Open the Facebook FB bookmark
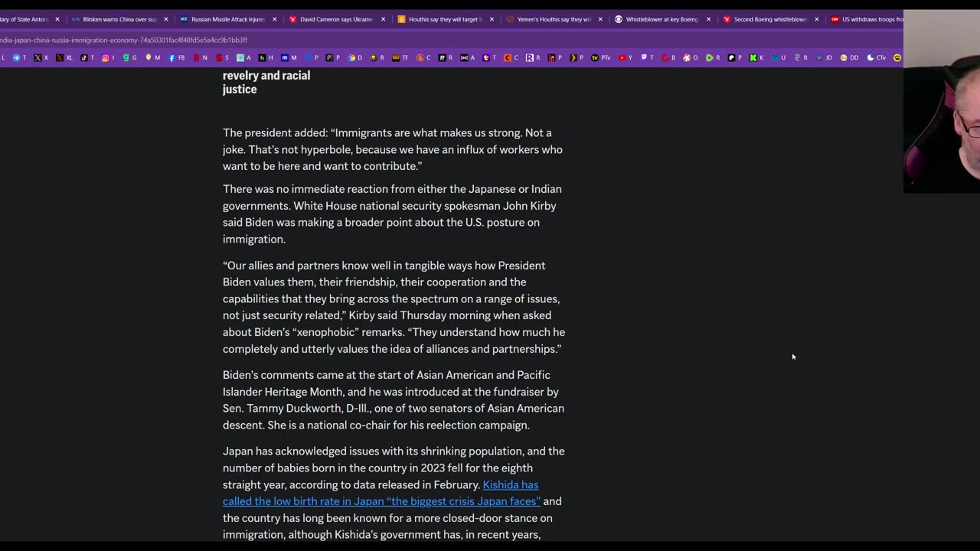980x551 pixels. [x=176, y=57]
